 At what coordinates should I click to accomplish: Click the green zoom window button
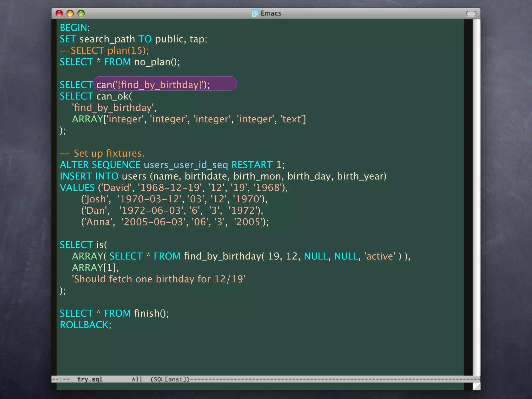(81, 14)
